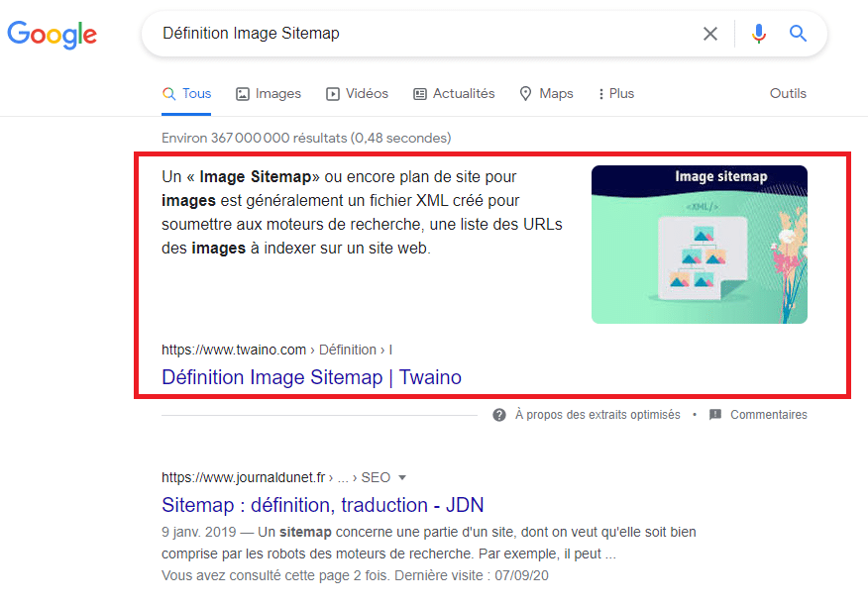The width and height of the screenshot is (868, 604).
Task: Click the Tous magnifier icon
Action: click(x=168, y=93)
